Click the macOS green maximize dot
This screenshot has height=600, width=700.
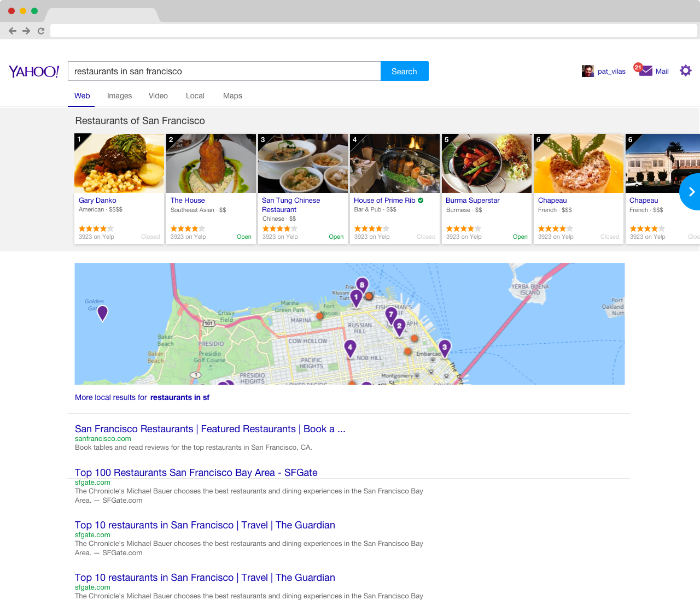(x=34, y=11)
